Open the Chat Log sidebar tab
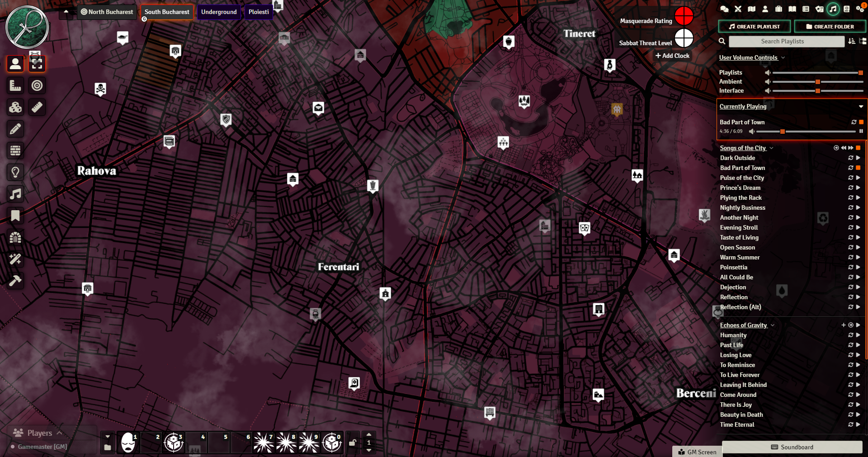Image resolution: width=868 pixels, height=457 pixels. point(724,9)
